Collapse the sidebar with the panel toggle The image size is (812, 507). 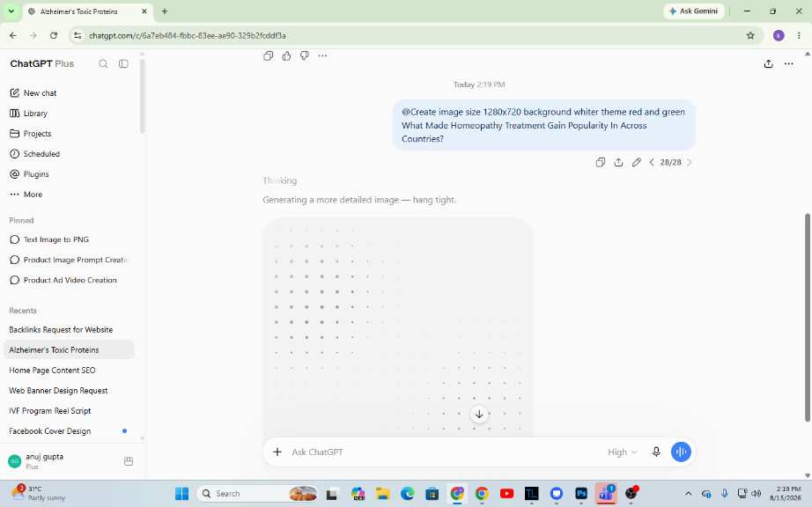pos(123,63)
